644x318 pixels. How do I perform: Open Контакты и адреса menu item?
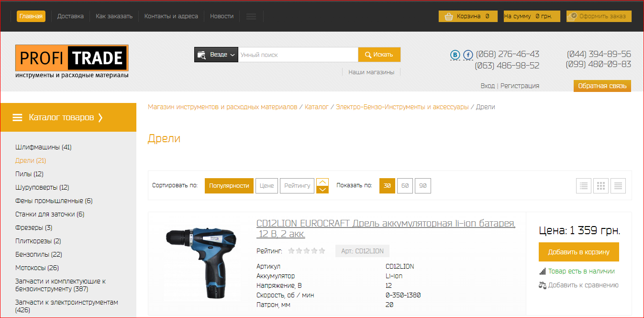point(171,16)
